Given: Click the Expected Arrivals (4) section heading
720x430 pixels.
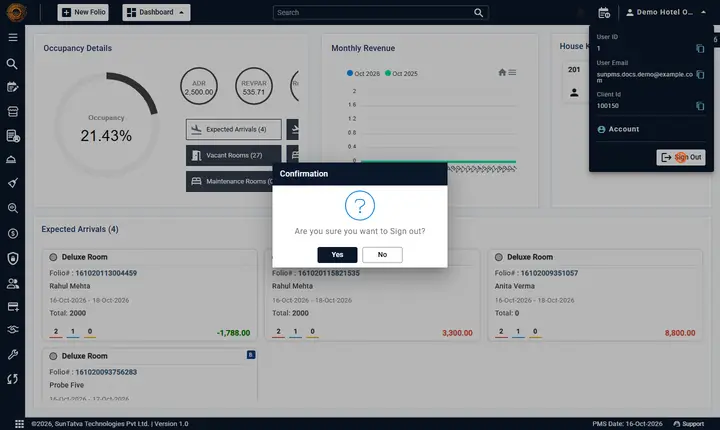Looking at the screenshot, I should pyautogui.click(x=80, y=229).
